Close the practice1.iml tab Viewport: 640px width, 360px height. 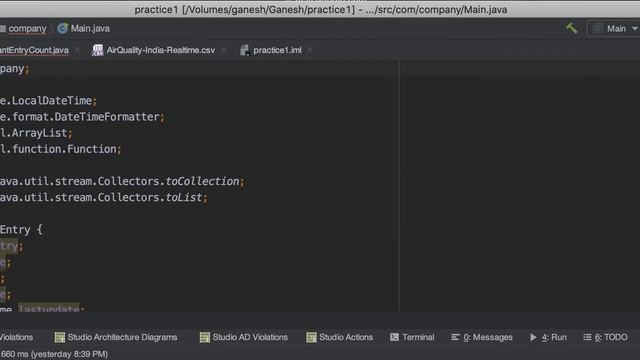coord(310,50)
